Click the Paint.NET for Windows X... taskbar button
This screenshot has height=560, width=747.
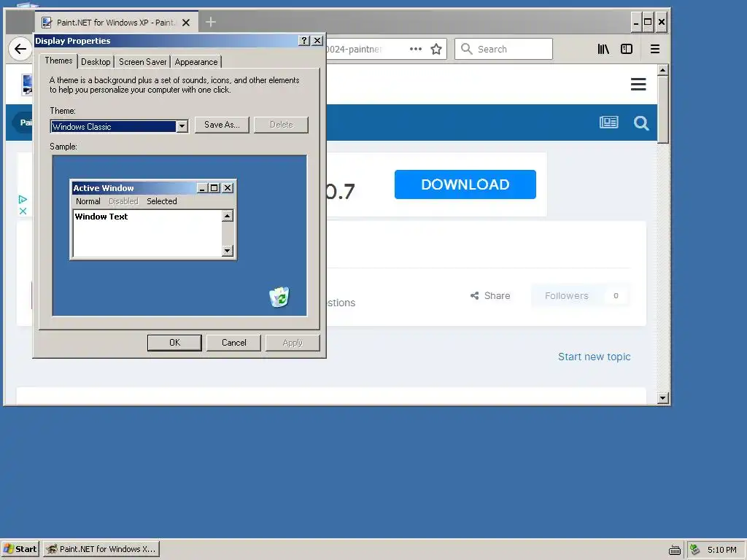click(101, 549)
